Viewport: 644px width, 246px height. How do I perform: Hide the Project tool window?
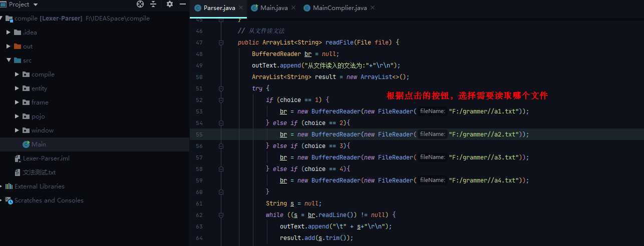pos(182,4)
